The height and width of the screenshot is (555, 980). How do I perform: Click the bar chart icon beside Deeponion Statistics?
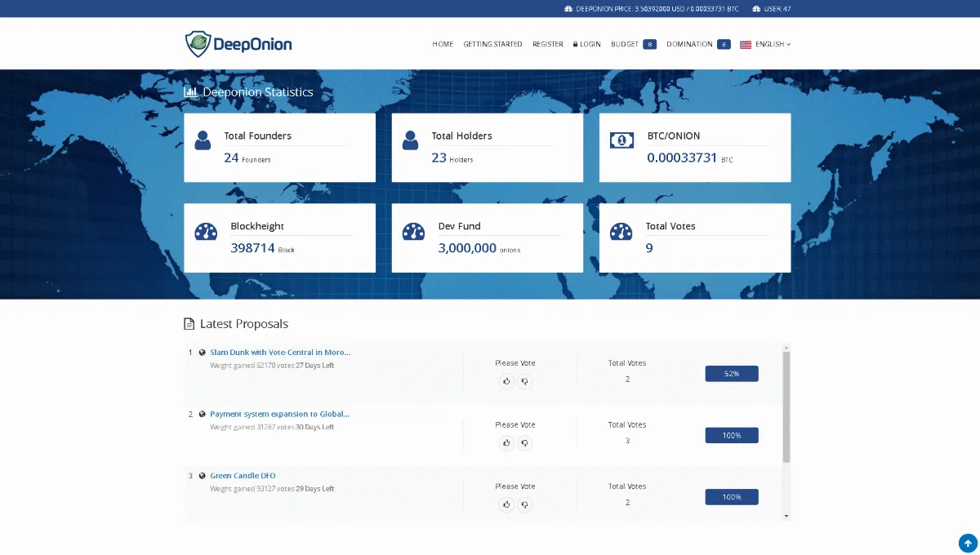click(x=190, y=92)
